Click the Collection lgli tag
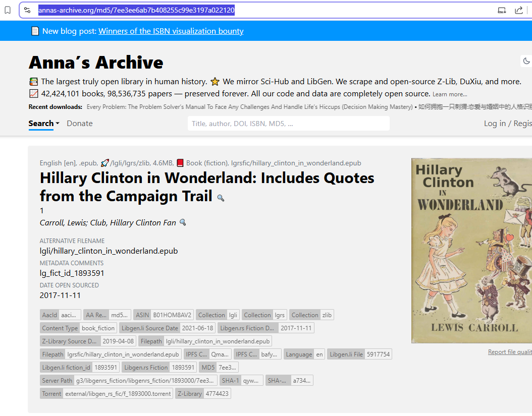This screenshot has width=532, height=416. point(218,315)
